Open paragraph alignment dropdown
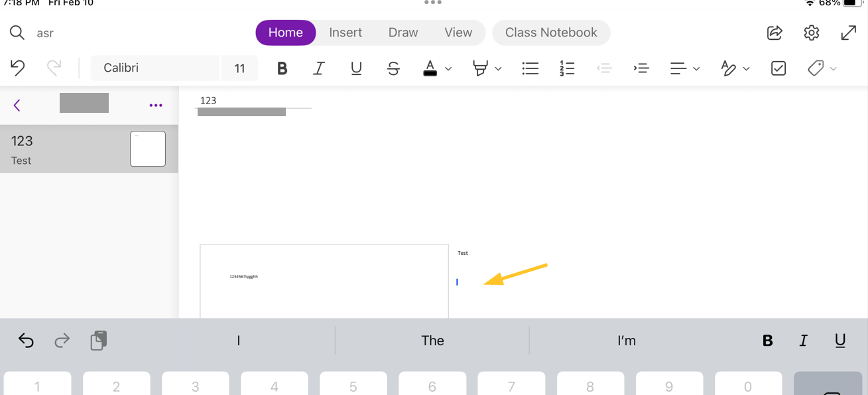 tap(685, 68)
